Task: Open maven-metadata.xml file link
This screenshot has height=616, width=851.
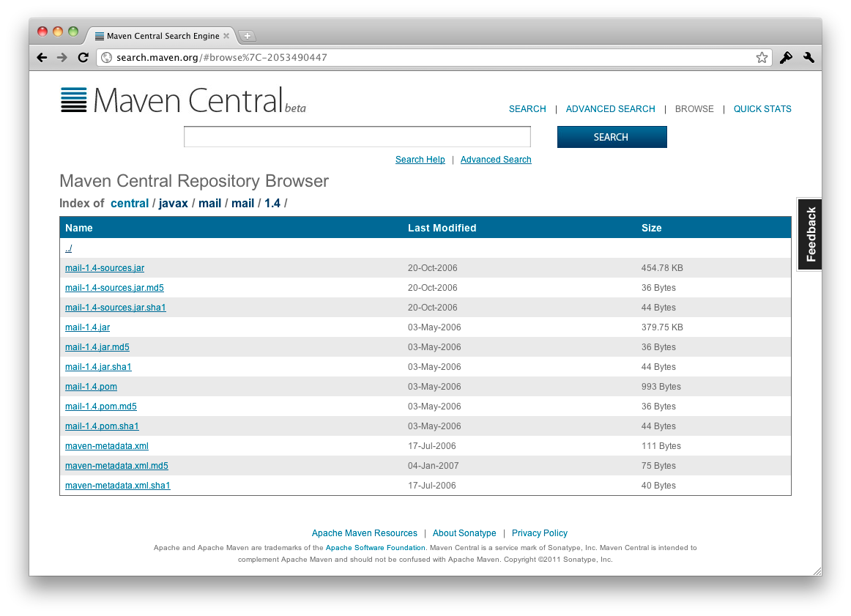Action: click(x=107, y=446)
